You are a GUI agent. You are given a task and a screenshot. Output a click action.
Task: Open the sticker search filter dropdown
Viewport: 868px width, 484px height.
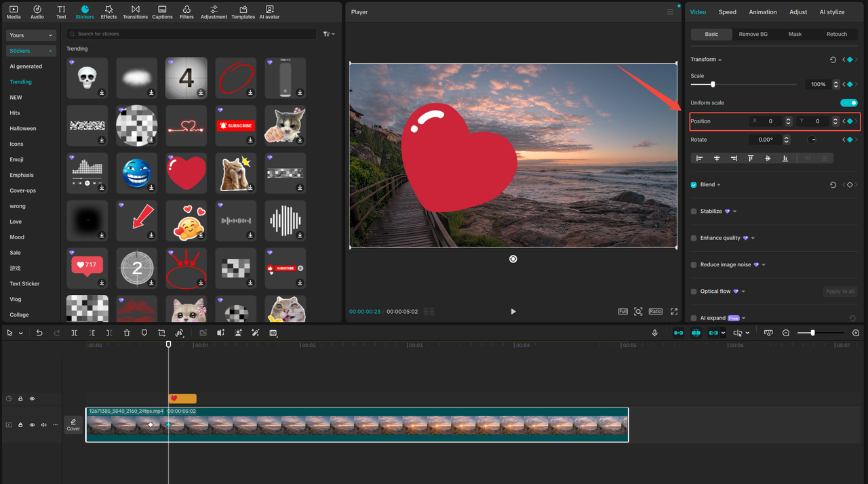[x=328, y=33]
